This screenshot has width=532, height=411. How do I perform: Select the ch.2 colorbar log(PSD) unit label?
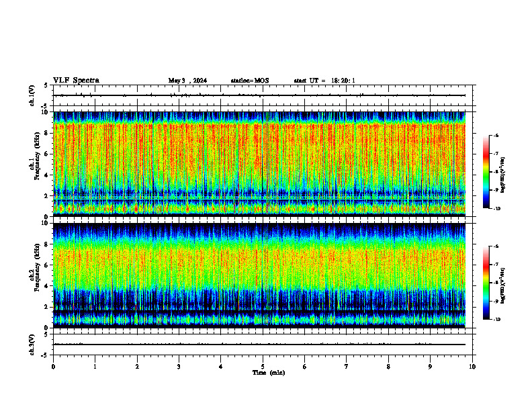click(x=502, y=285)
